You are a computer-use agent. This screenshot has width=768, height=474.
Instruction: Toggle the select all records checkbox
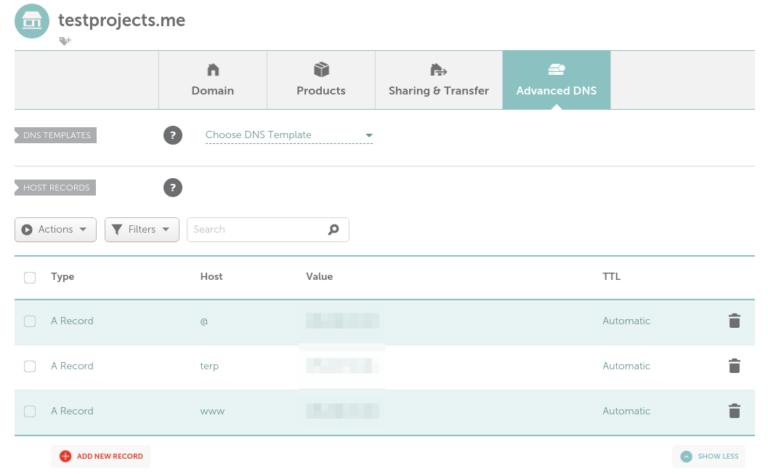click(30, 277)
